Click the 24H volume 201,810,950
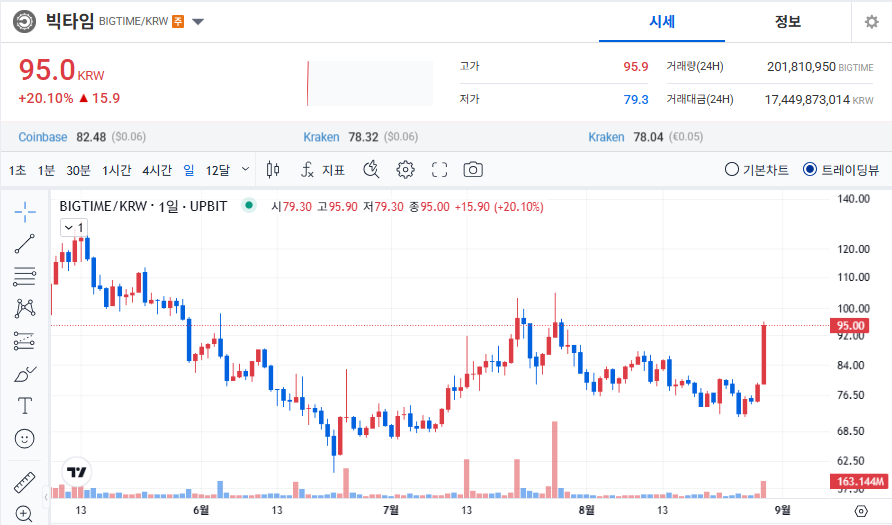892x525 pixels. pyautogui.click(x=801, y=67)
